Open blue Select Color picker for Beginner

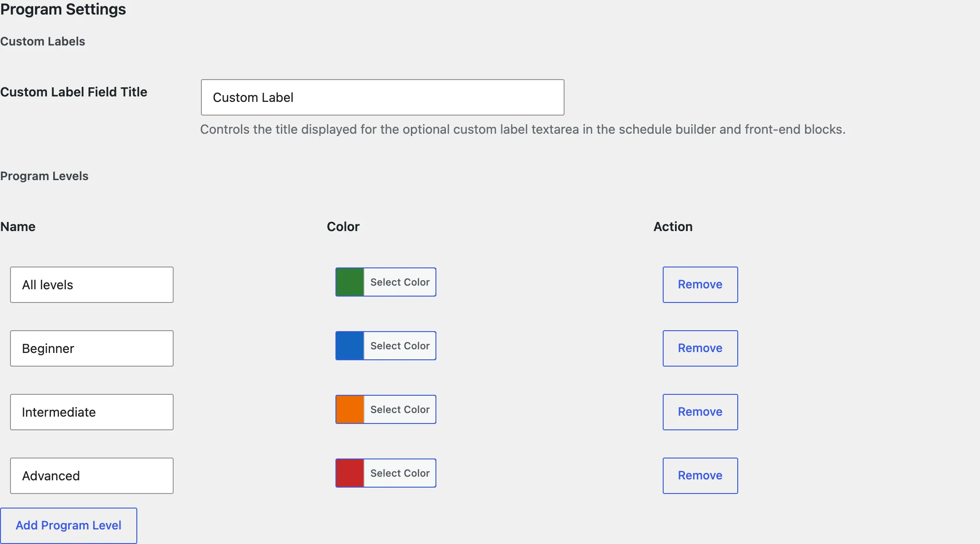(x=386, y=346)
